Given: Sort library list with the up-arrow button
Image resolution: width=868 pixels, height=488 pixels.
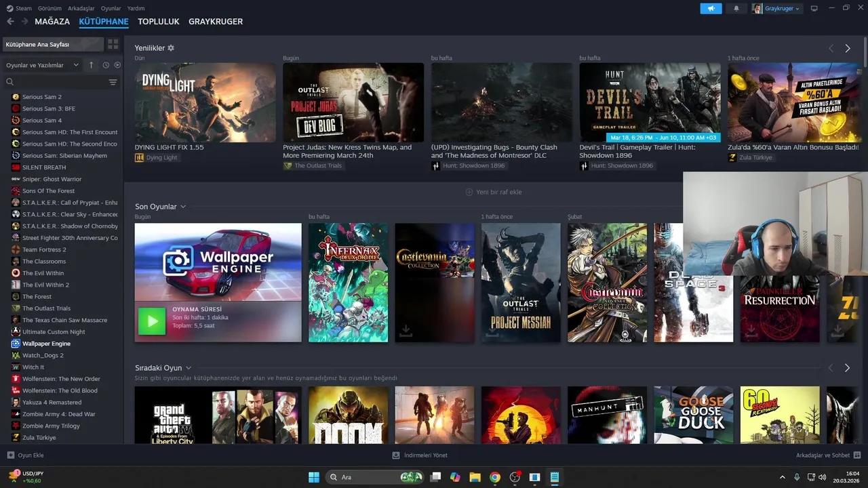Looking at the screenshot, I should (x=92, y=65).
